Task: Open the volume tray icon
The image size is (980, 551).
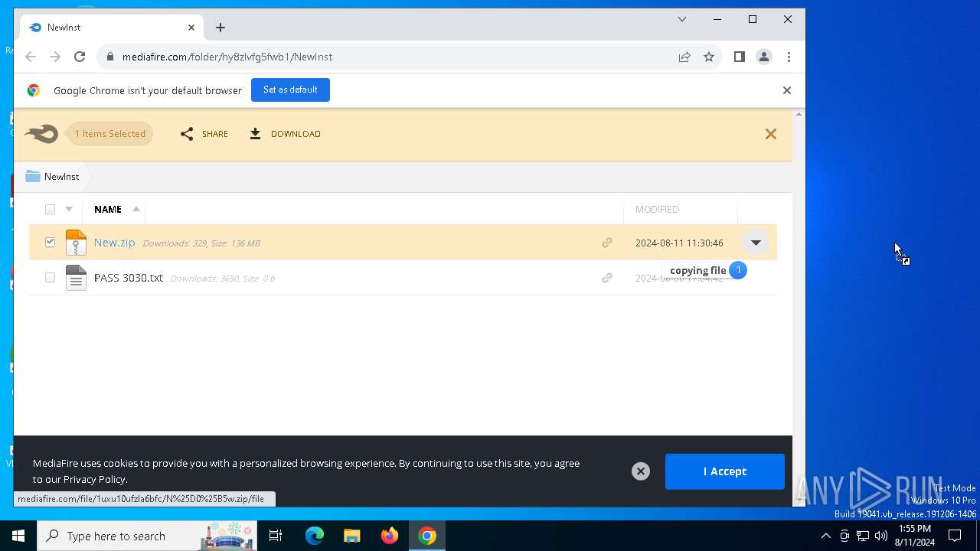Action: [881, 536]
